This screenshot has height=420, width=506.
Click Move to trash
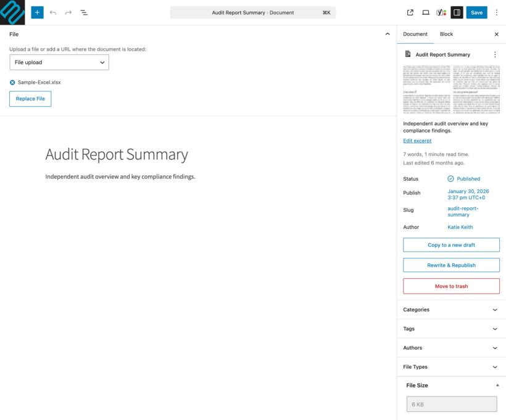click(451, 286)
